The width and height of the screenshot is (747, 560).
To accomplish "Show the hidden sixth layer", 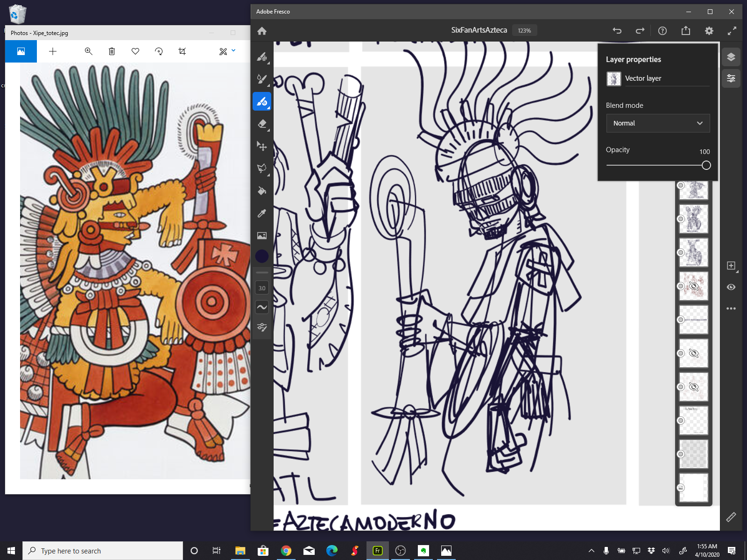I will click(694, 353).
